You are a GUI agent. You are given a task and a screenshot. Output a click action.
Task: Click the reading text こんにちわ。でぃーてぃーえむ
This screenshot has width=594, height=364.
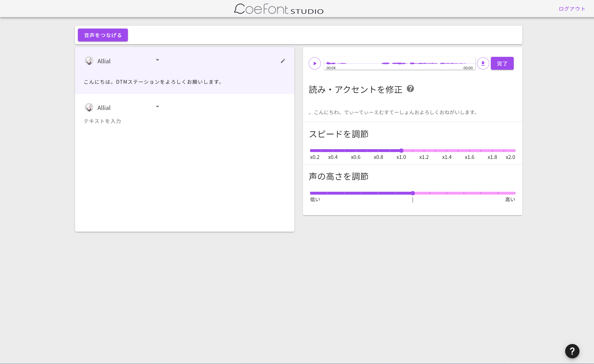[393, 113]
